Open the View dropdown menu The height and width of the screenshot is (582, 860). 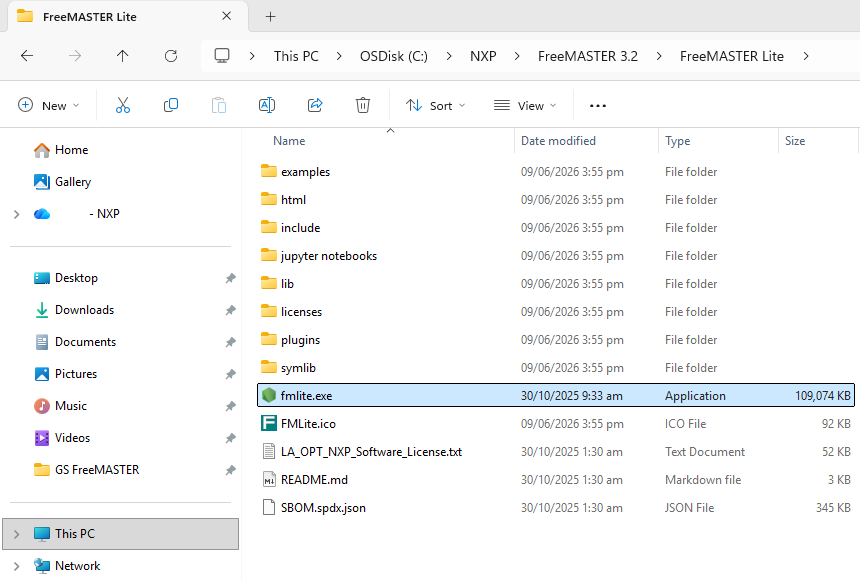(525, 105)
